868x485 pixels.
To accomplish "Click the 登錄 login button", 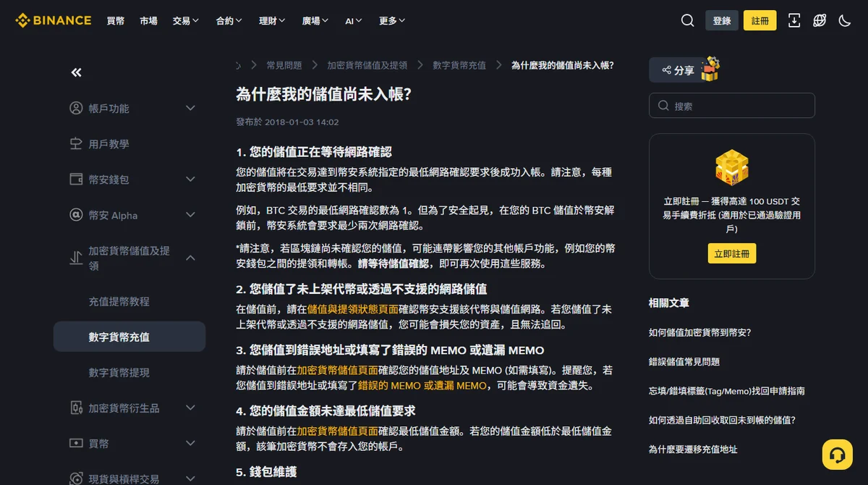I will click(722, 20).
